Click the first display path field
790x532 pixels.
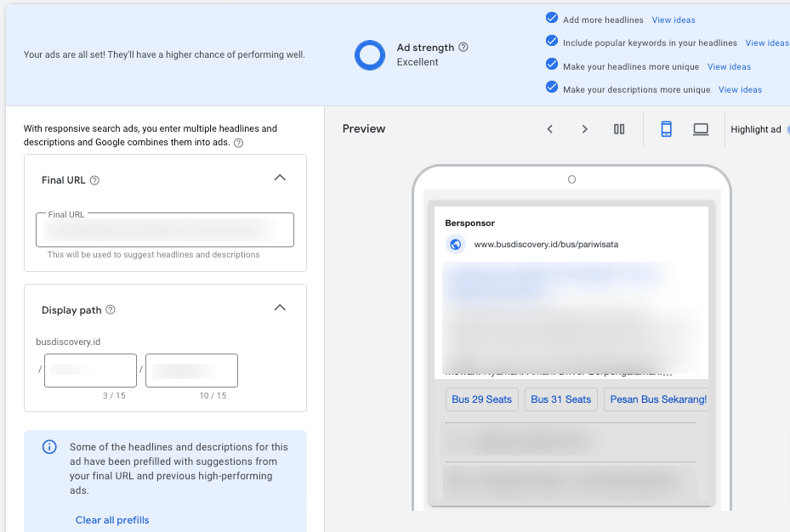click(x=90, y=371)
